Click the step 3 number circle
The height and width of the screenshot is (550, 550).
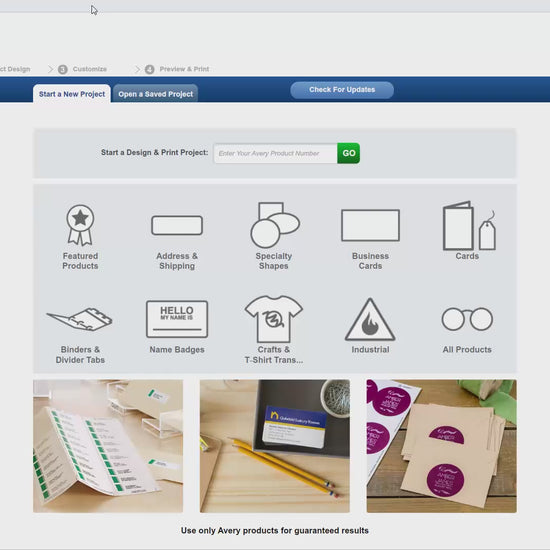pos(63,69)
